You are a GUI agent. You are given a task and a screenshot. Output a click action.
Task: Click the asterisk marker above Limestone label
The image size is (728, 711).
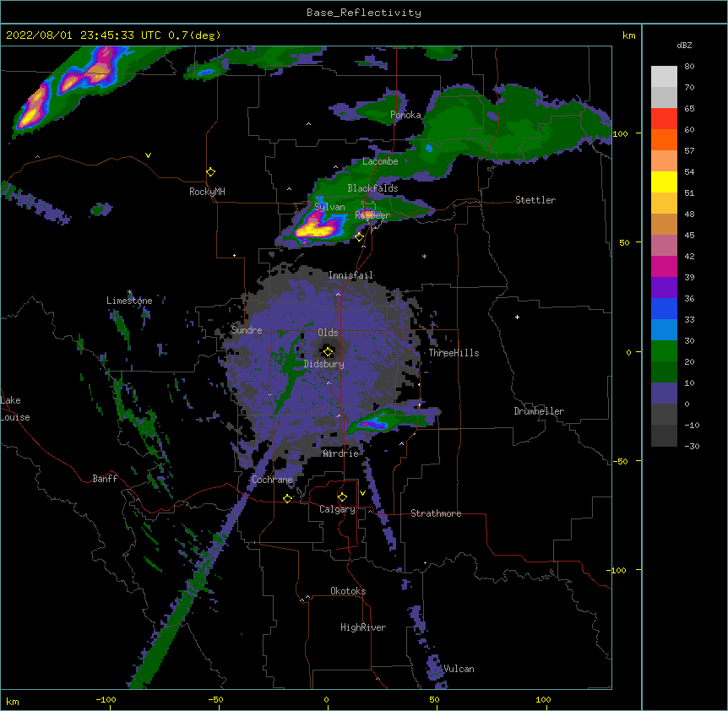[x=129, y=292]
